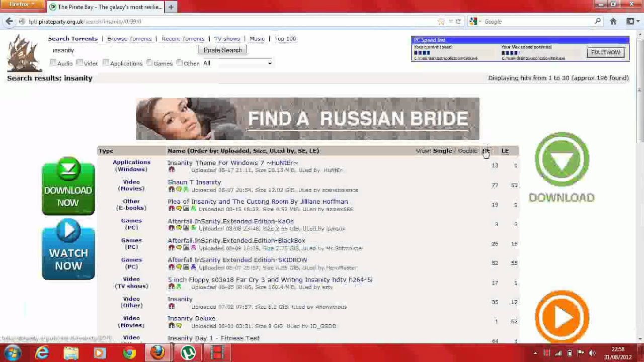Click the blue WATCH NOW button
The height and width of the screenshot is (362, 644).
(68, 250)
